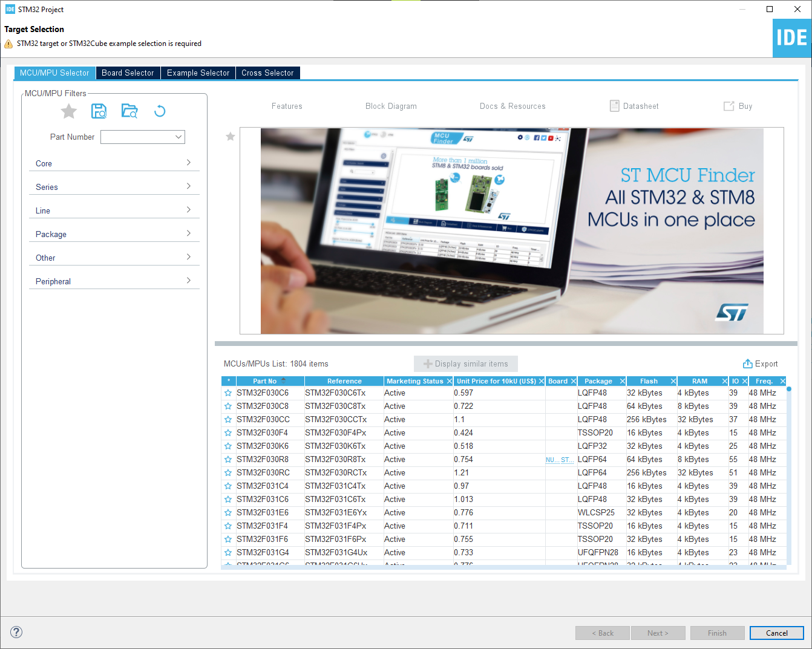Star the STM32F030K6 row

pyautogui.click(x=228, y=446)
